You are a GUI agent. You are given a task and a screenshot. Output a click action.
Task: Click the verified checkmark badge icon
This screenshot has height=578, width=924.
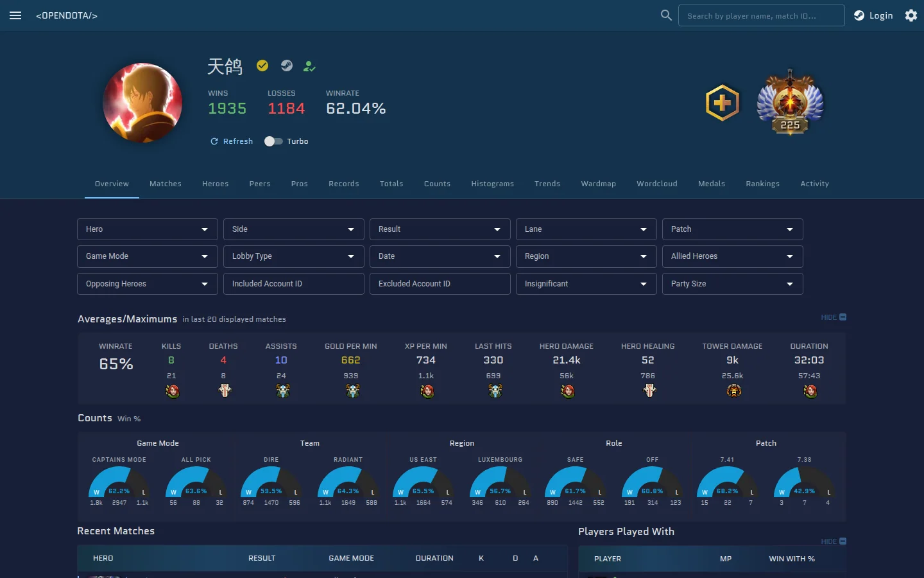[262, 66]
